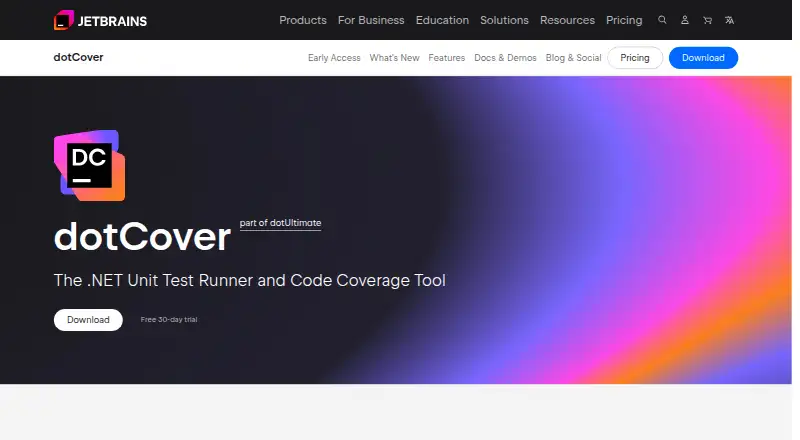
Task: Click the dotCover DC product logo
Action: [x=89, y=165]
